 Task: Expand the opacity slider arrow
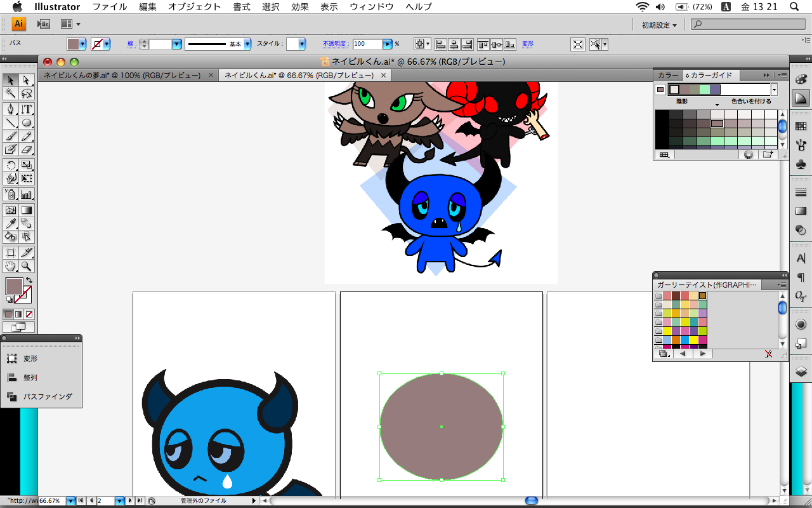pos(388,44)
